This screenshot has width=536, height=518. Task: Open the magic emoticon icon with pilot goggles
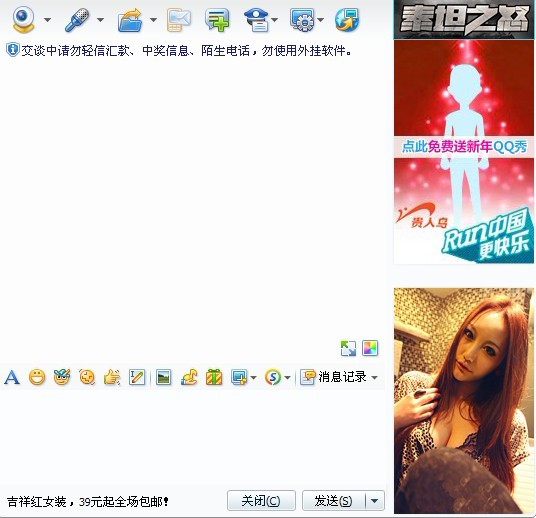tap(62, 377)
